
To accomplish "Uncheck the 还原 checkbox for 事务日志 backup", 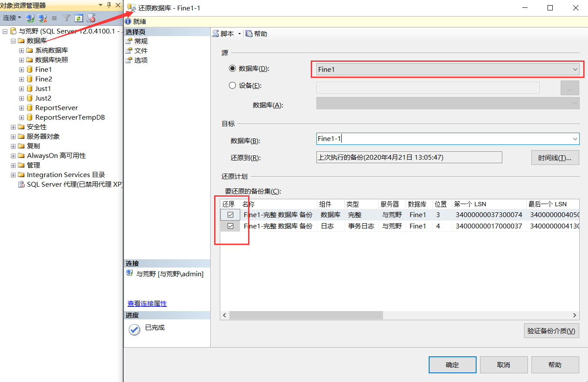I will click(230, 226).
